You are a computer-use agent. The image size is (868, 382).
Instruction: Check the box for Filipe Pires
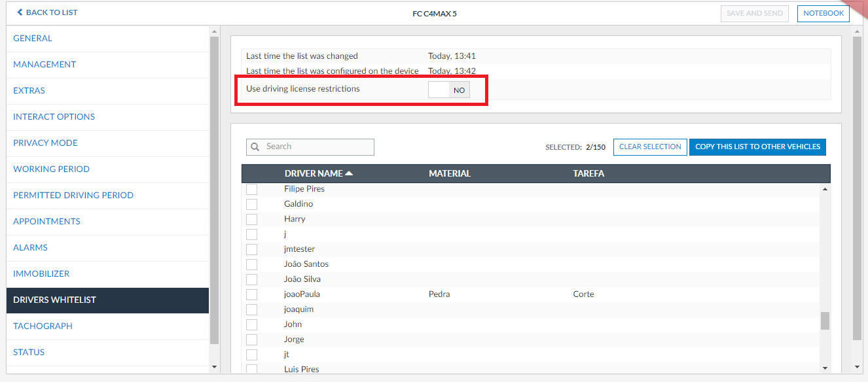tap(251, 189)
